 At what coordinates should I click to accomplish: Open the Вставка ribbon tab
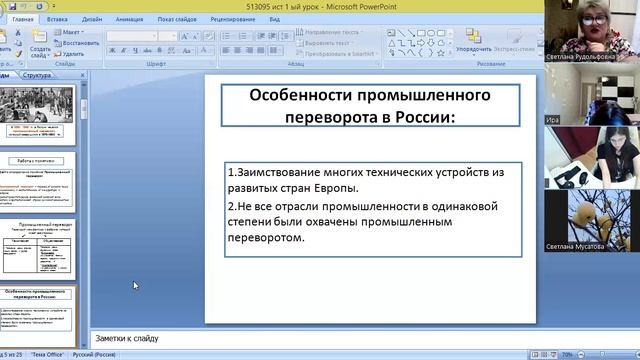click(x=57, y=19)
